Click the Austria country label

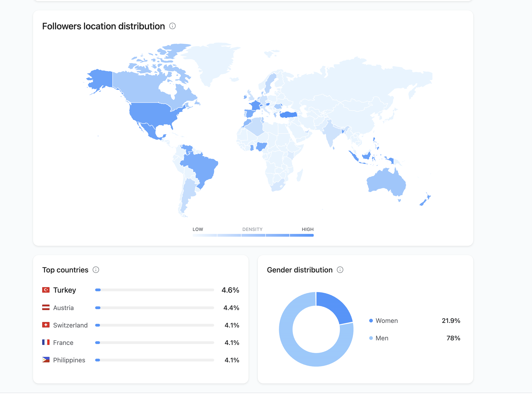click(x=63, y=308)
